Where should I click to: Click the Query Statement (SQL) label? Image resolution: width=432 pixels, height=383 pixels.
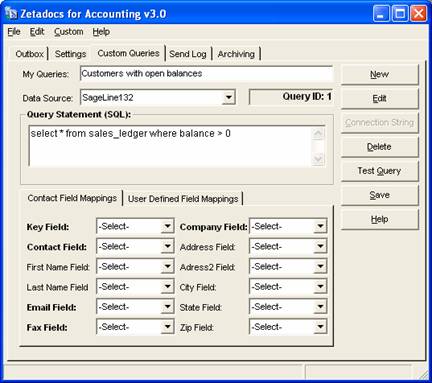coord(79,114)
